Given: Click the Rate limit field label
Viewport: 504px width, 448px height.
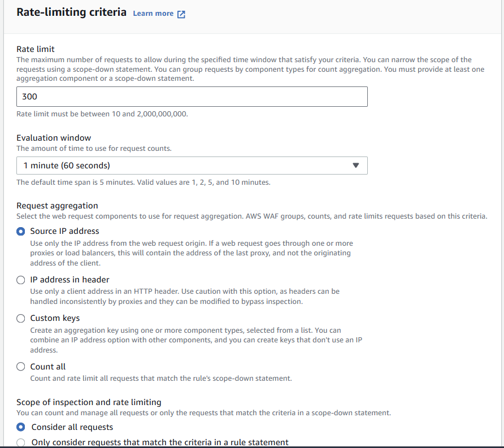Looking at the screenshot, I should point(36,49).
